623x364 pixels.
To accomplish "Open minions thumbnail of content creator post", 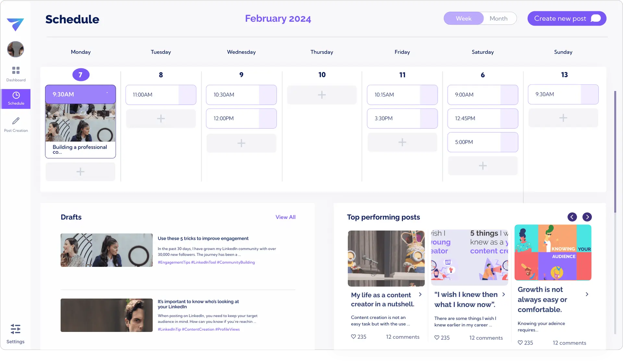I will [386, 258].
